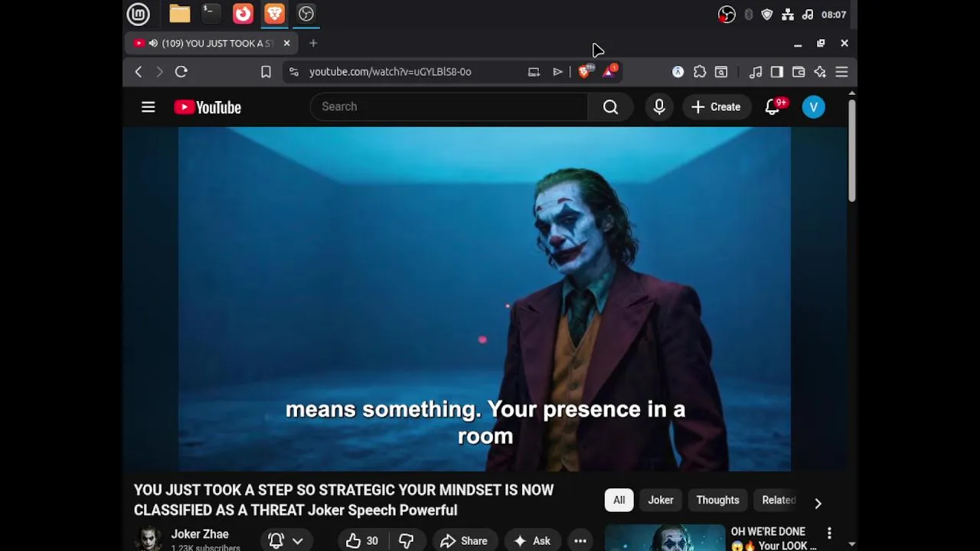The height and width of the screenshot is (551, 980).
Task: Select the Joker filter chip
Action: coord(661,500)
